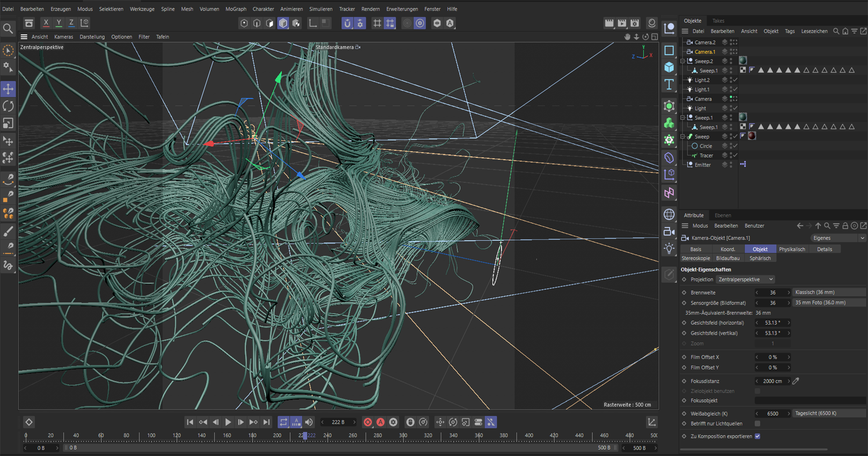Toggle X axis lock
868x456 pixels.
[x=46, y=23]
